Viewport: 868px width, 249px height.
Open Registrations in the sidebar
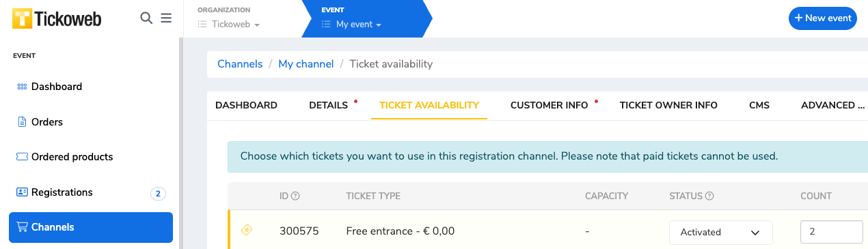click(91, 192)
